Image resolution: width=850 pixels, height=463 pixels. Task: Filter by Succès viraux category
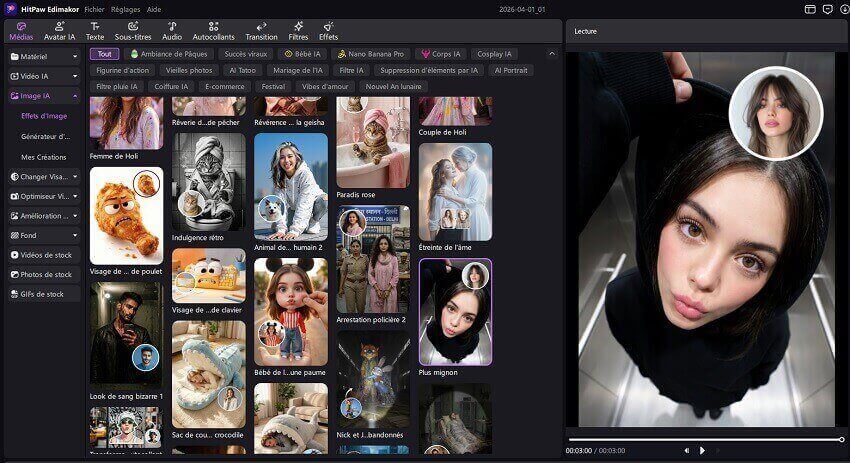(x=244, y=54)
